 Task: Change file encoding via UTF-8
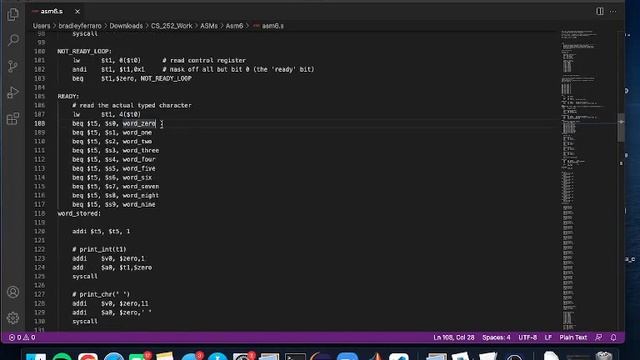[x=527, y=338]
